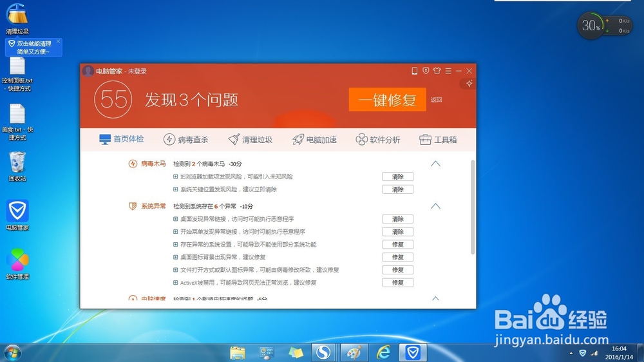Click 发现3个问题 heading
644x362 pixels.
tap(191, 100)
